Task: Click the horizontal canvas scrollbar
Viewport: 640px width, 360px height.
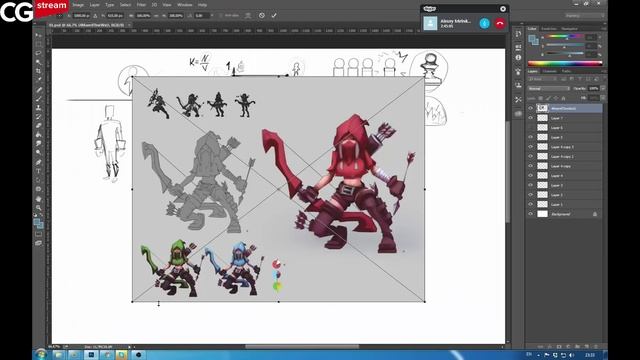Action: pyautogui.click(x=302, y=347)
